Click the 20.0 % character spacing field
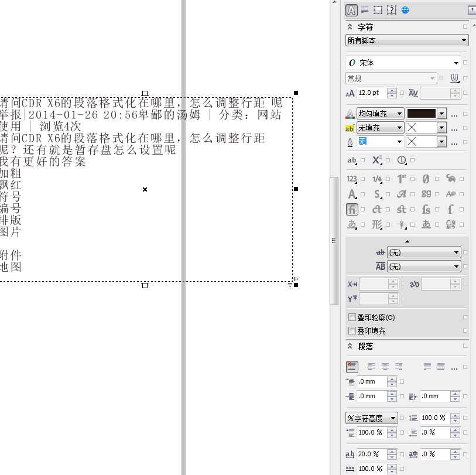Image resolution: width=476 pixels, height=475 pixels. pyautogui.click(x=372, y=455)
